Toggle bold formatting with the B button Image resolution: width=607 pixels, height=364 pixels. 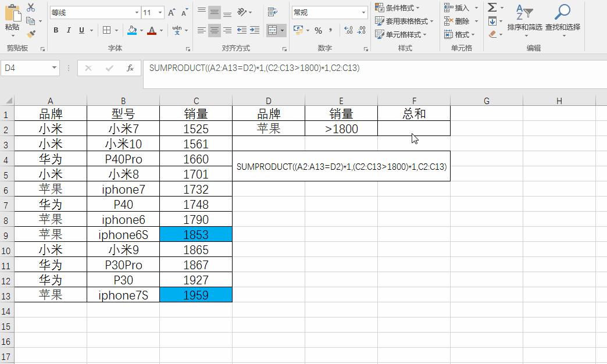(56, 30)
